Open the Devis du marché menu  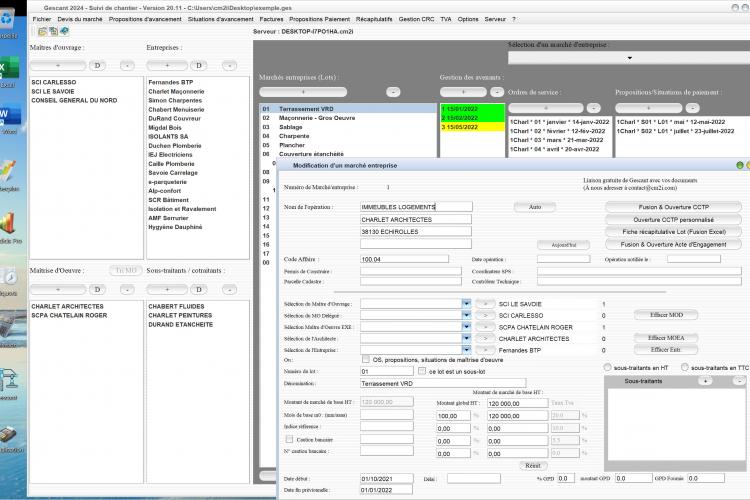click(80, 19)
